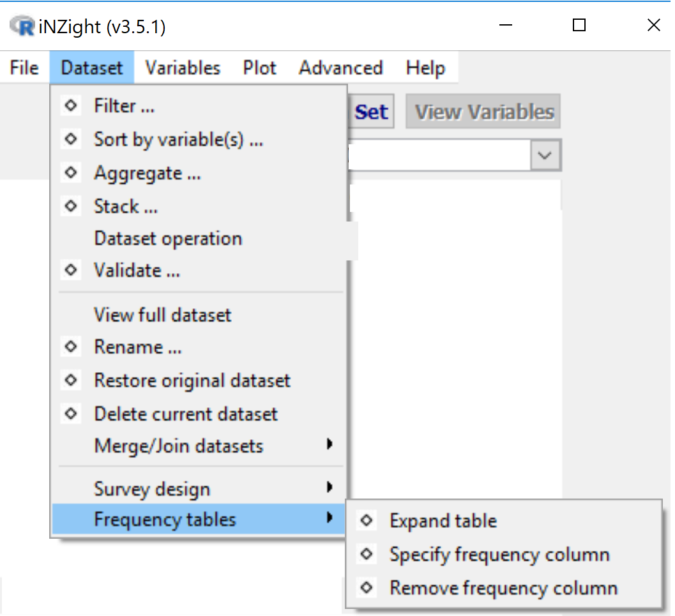Click the diamond icon beside Aggregate
This screenshot has height=616, width=675.
click(x=70, y=172)
